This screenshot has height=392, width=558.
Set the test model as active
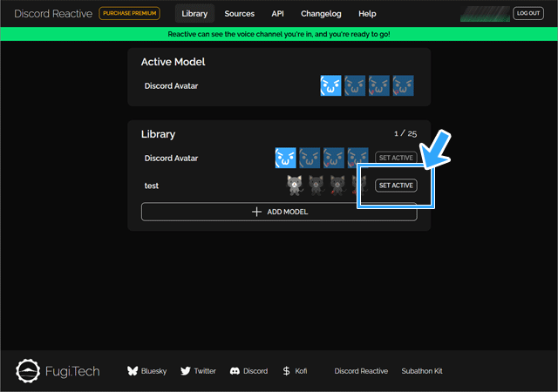point(396,186)
